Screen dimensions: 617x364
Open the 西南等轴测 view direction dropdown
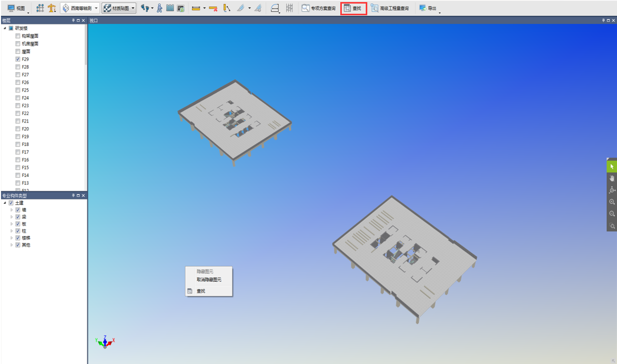pos(80,8)
